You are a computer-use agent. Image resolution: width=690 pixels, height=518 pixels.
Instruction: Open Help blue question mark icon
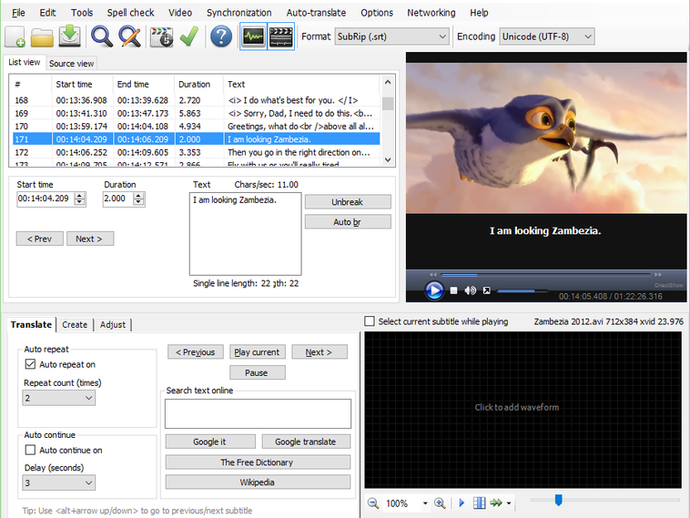(x=221, y=37)
